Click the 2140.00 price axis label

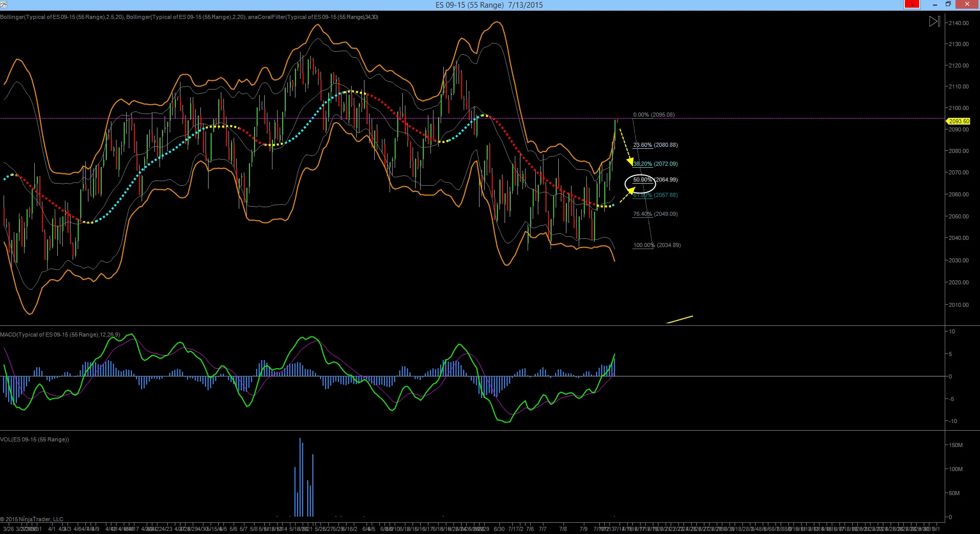click(959, 23)
